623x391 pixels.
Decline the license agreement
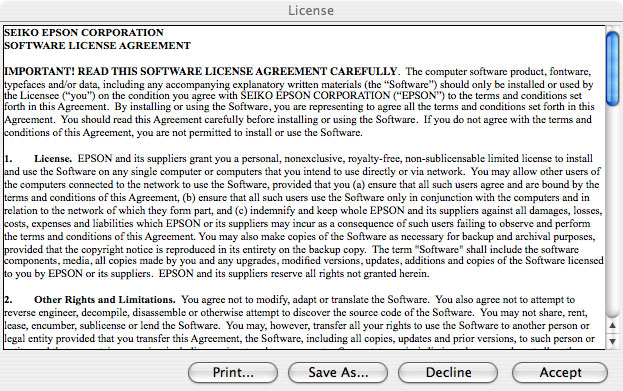pyautogui.click(x=448, y=373)
